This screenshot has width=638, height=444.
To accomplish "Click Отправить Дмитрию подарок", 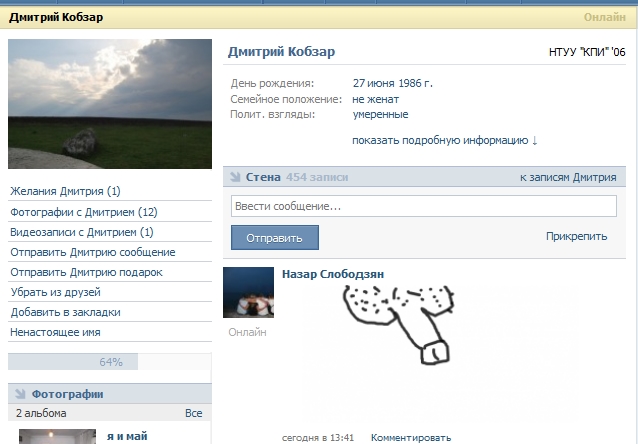I will [x=86, y=272].
